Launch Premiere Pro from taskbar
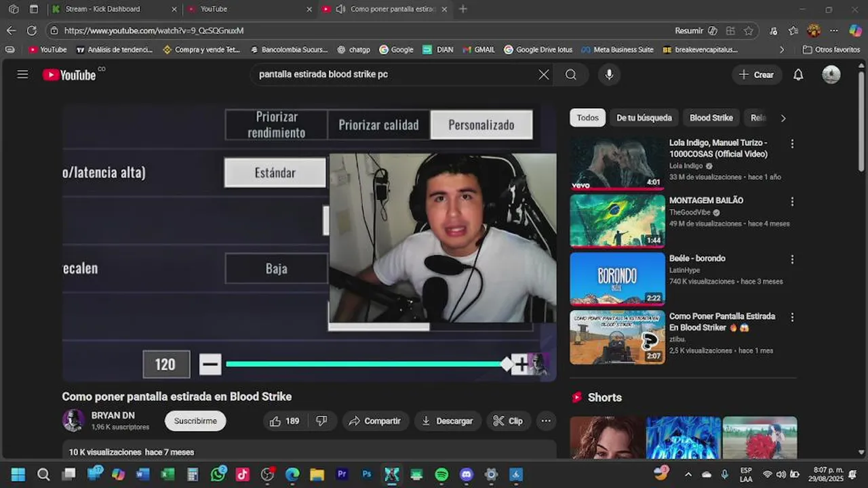Screen dimensions: 868x488 click(x=342, y=474)
